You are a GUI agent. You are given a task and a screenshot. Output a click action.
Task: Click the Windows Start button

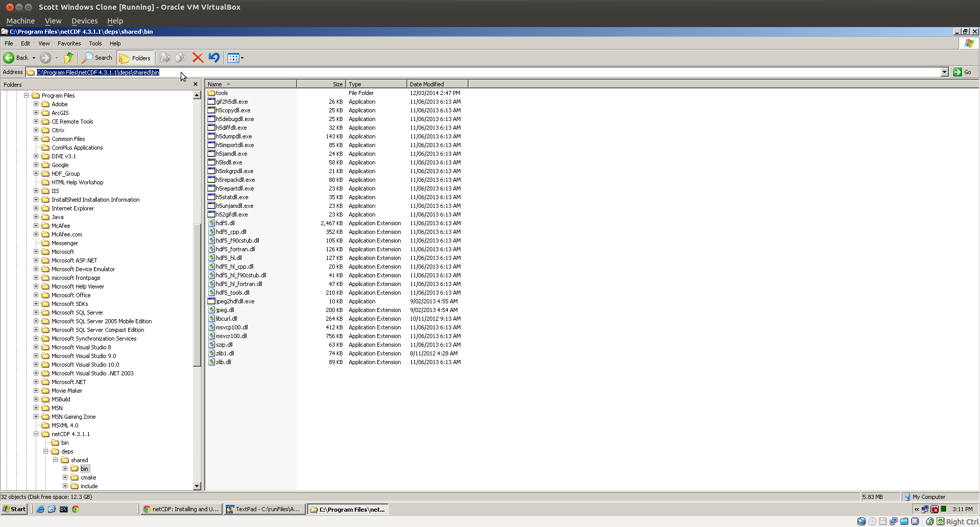(x=14, y=509)
